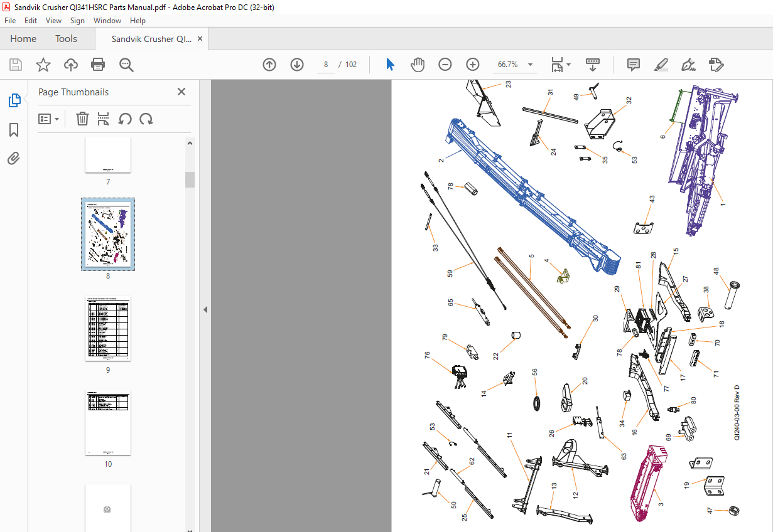Close the Page Thumbnails panel

coord(181,92)
